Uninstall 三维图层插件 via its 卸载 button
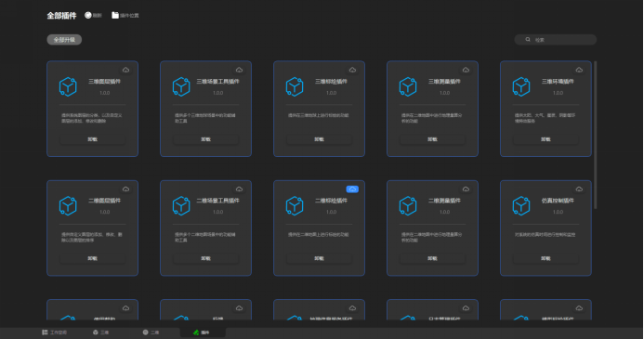 point(92,139)
